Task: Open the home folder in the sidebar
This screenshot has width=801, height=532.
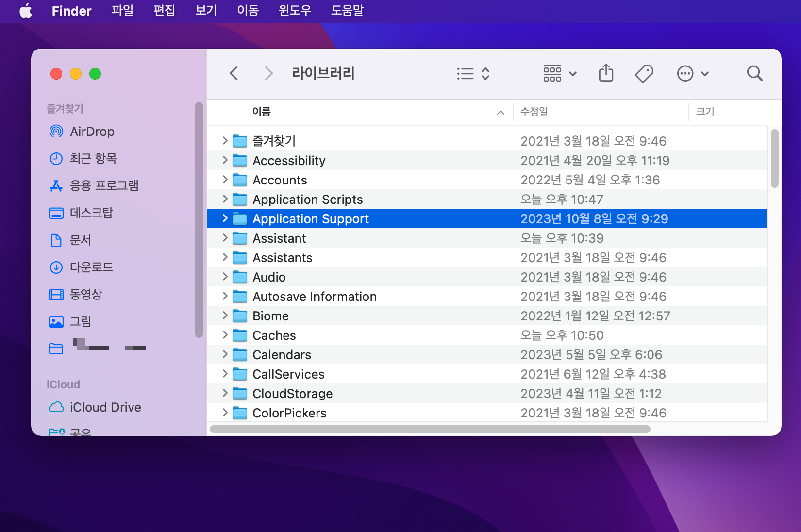Action: point(97,347)
